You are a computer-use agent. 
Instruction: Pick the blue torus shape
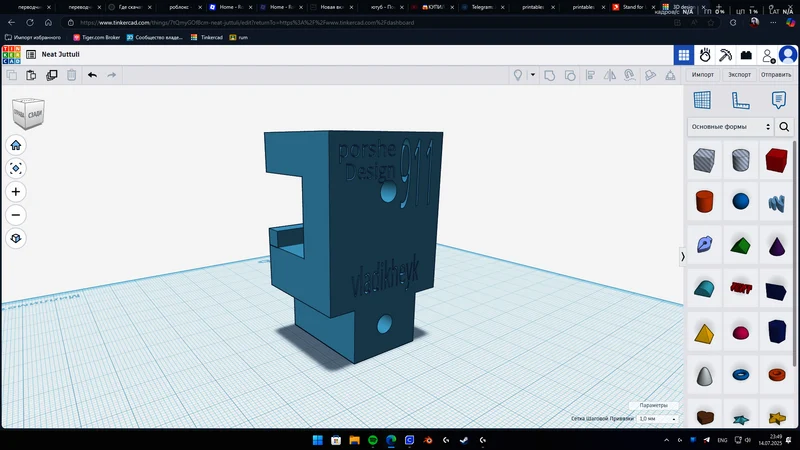(x=740, y=376)
